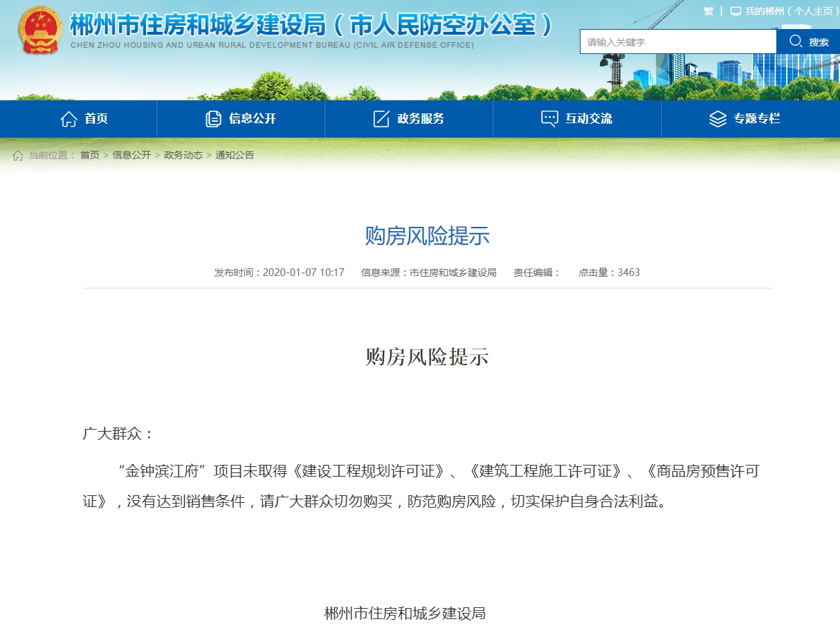Open 我的郴州（个人主页）link
Viewport: 840px width, 626px height.
[x=789, y=12]
